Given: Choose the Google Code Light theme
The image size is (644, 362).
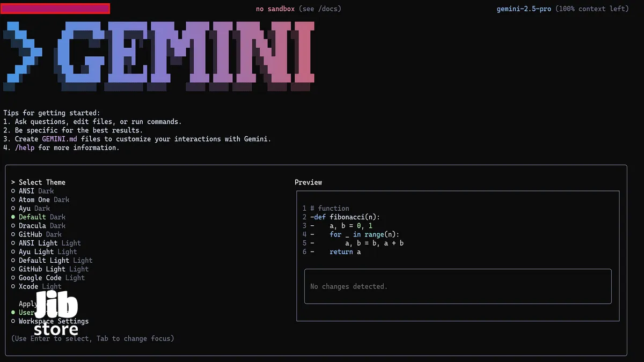Looking at the screenshot, I should tap(52, 278).
